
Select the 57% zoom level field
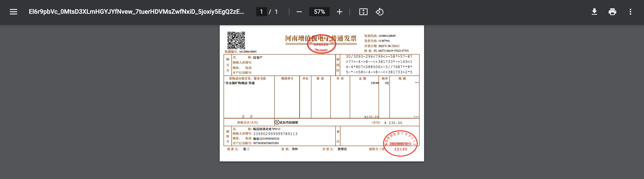[x=319, y=12]
